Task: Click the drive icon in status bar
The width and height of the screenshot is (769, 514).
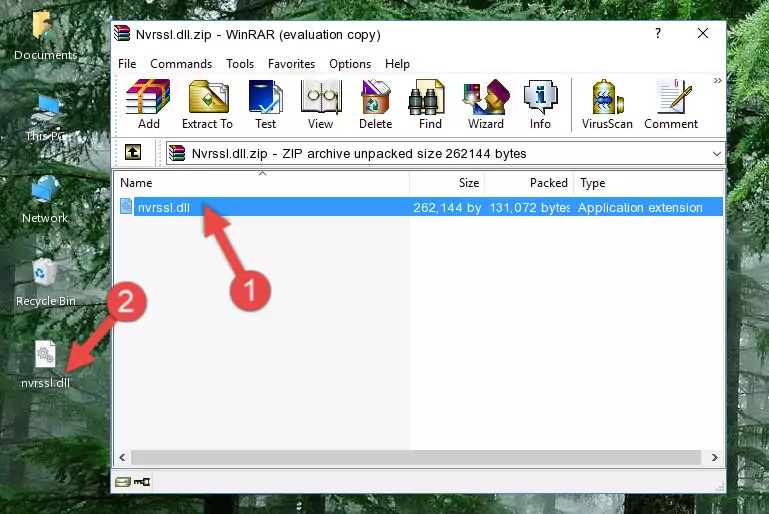Action: click(x=123, y=482)
